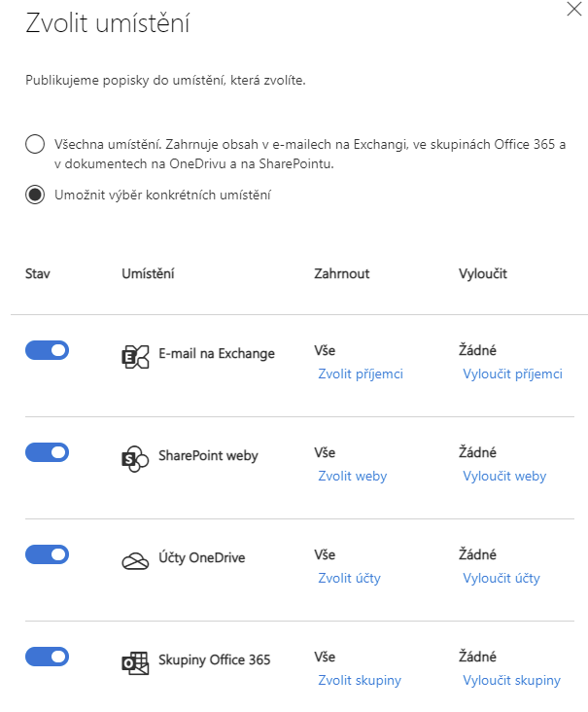Select the Všechna umístění radio option
Screen dimensions: 588x712
point(35,144)
